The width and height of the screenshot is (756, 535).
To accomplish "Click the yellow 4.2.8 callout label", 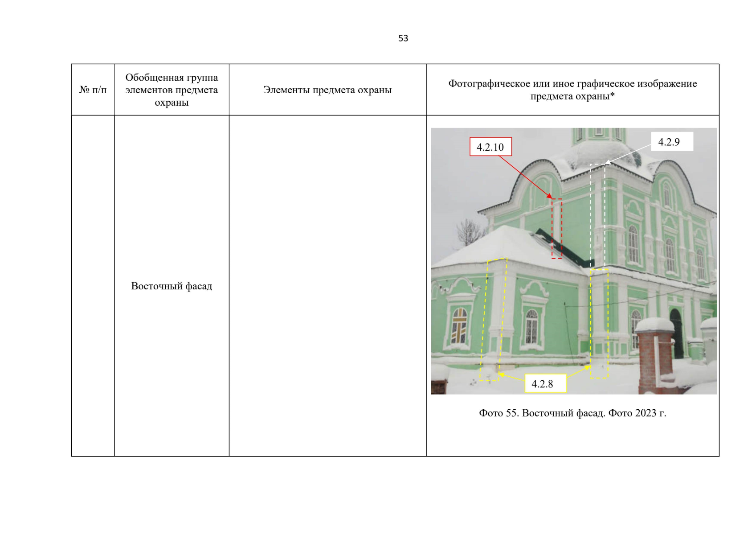I will pos(545,383).
